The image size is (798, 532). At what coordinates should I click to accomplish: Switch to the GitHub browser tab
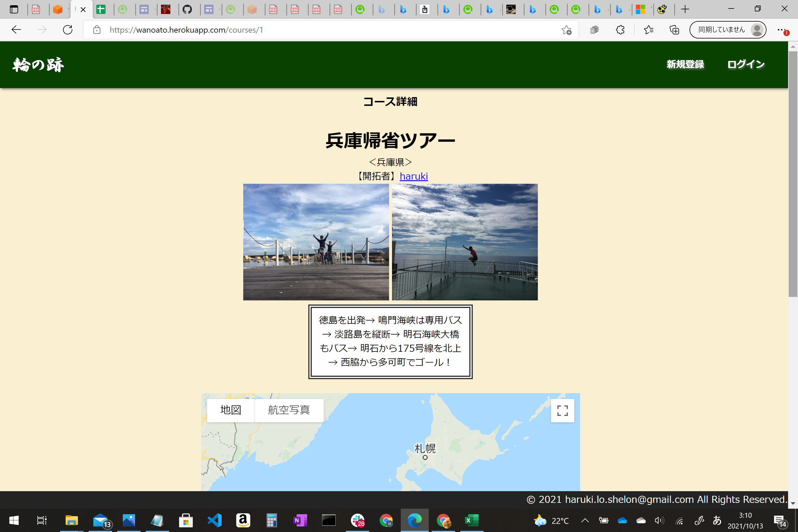coord(189,9)
